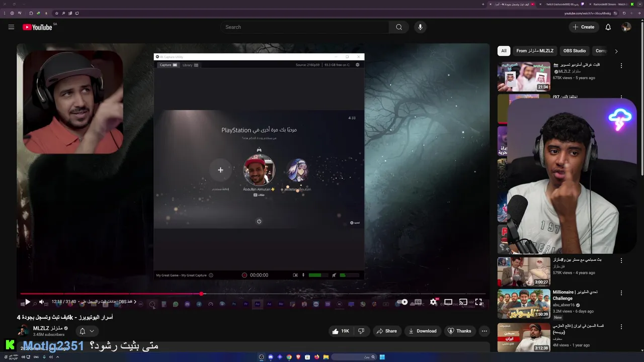
Task: Start recording with the red record button
Action: pos(245,275)
